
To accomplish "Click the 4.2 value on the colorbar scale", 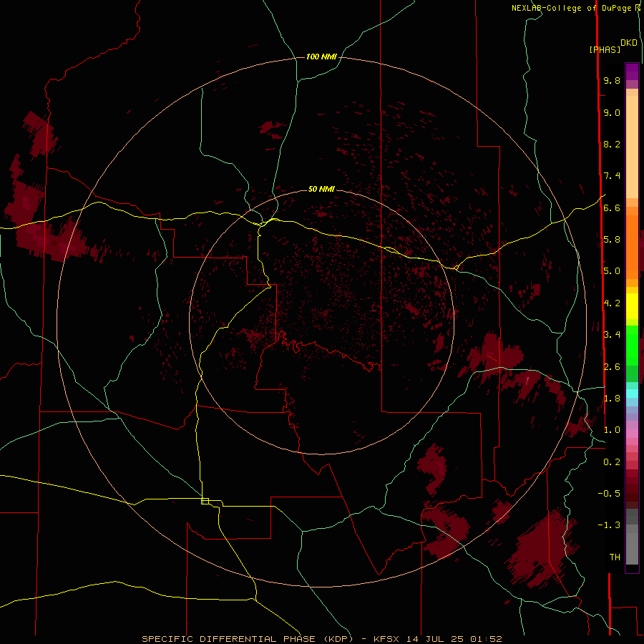I will (x=612, y=303).
